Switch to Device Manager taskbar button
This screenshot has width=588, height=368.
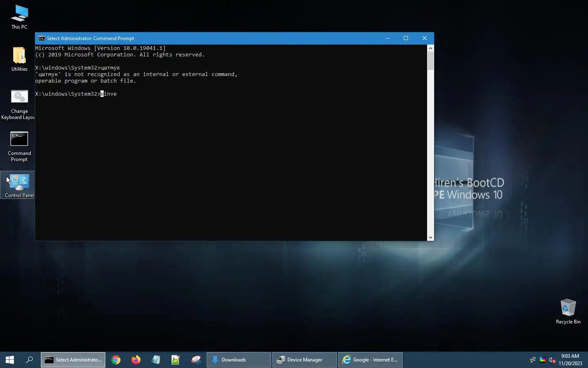tap(305, 360)
